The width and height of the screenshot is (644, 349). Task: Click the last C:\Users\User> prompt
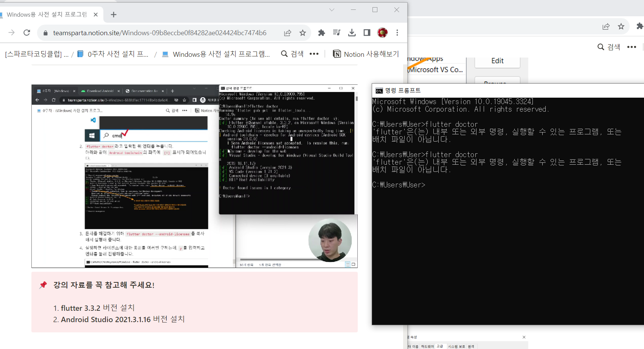(x=399, y=185)
